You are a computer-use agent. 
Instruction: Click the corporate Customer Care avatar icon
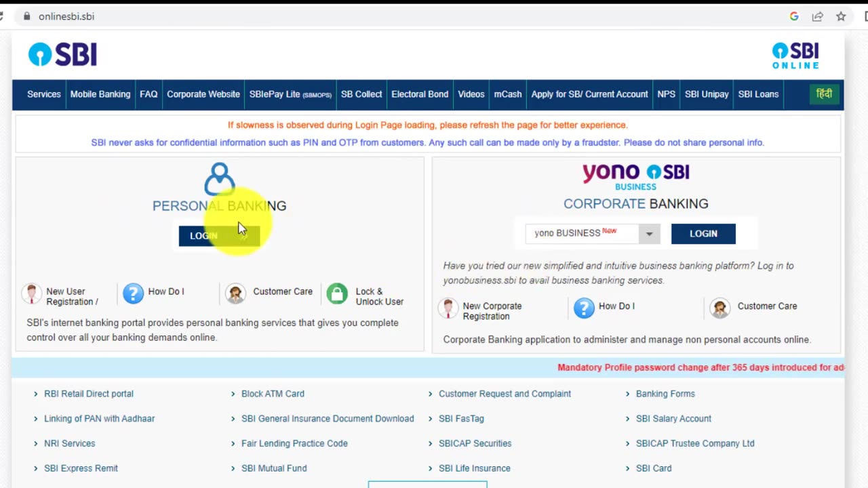pyautogui.click(x=720, y=308)
